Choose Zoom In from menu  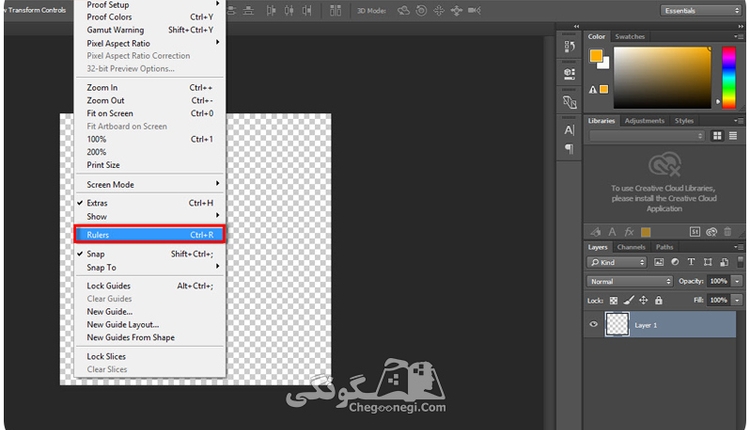coord(150,88)
